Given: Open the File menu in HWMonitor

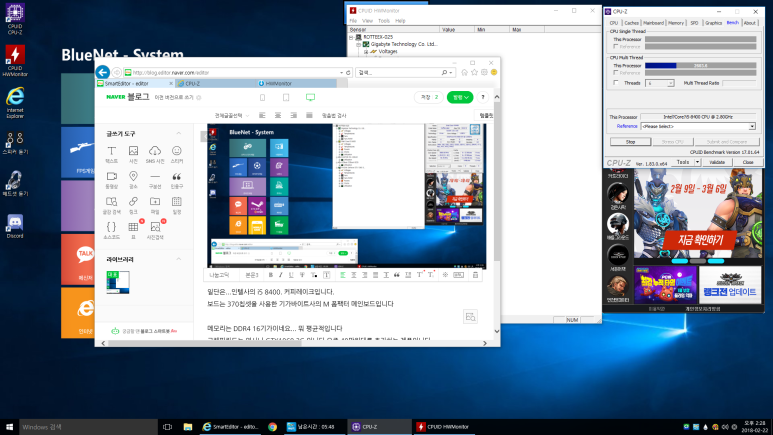Looking at the screenshot, I should (353, 21).
